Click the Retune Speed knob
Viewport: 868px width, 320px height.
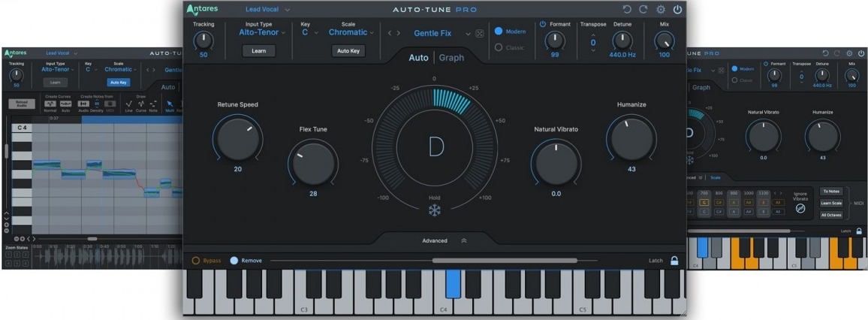click(x=237, y=138)
